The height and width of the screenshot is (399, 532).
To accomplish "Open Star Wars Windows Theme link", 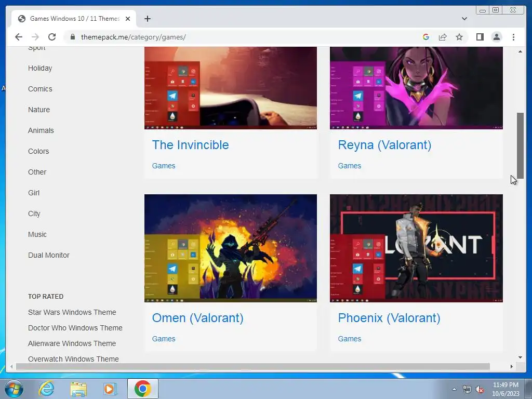I will (x=72, y=312).
